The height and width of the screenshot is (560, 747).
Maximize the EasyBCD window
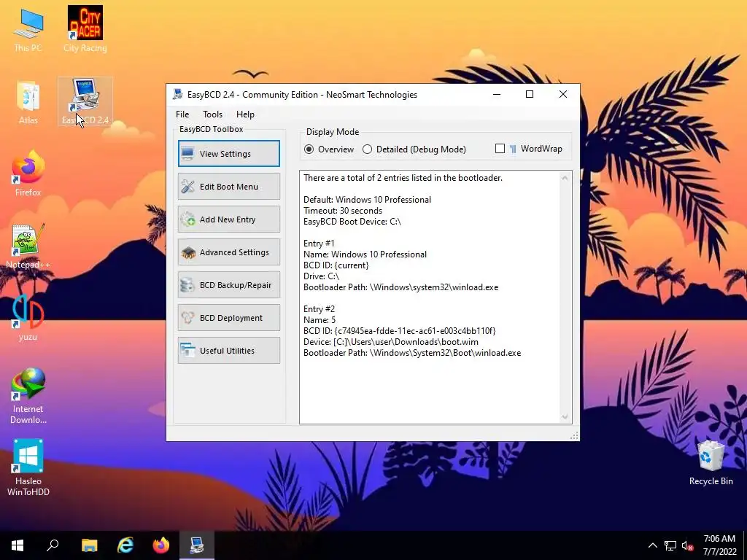click(x=530, y=94)
